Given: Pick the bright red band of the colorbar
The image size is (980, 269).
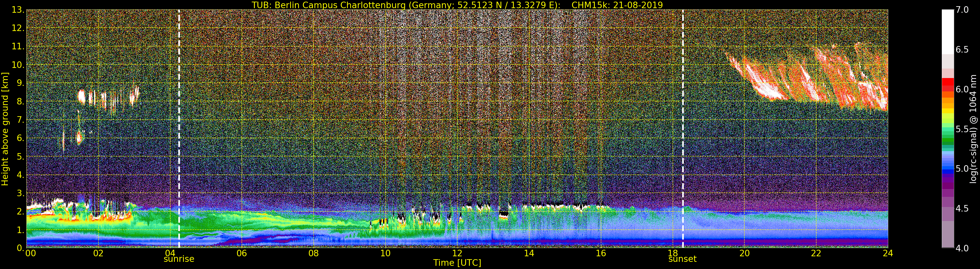Looking at the screenshot, I should (x=948, y=82).
